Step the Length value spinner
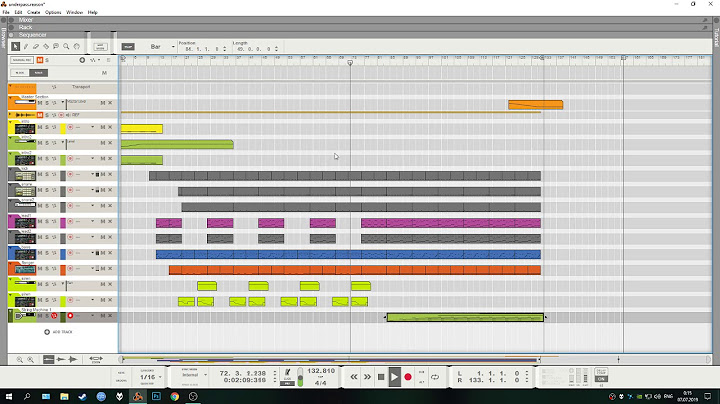 276,49
